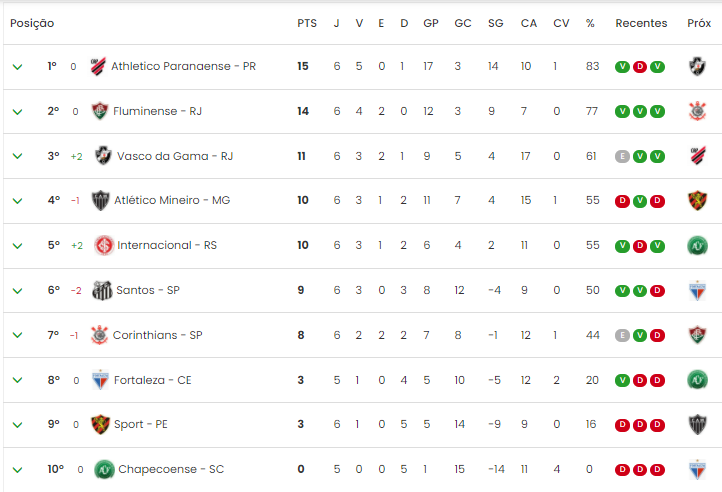Click Vasco da Gama crest in third row
This screenshot has width=722, height=492.
[x=103, y=156]
